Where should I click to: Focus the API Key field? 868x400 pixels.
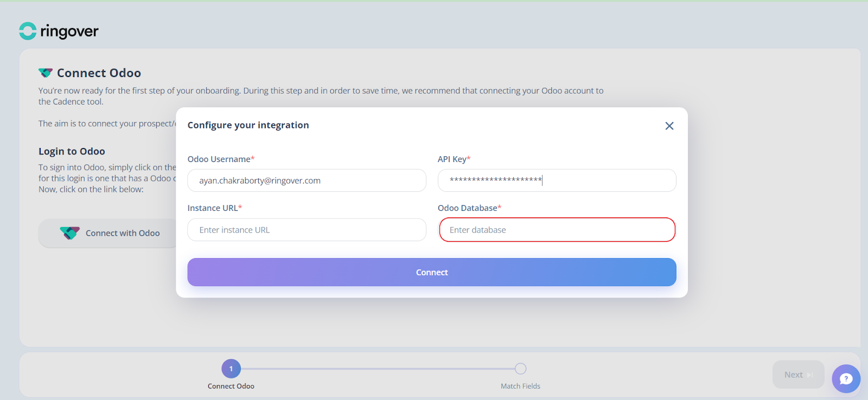coord(557,180)
